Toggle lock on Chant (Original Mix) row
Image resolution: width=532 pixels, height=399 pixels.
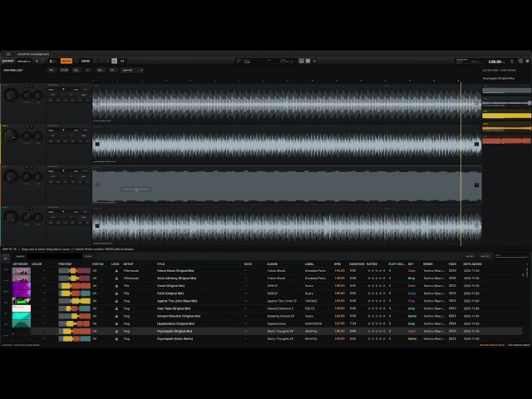(116, 286)
